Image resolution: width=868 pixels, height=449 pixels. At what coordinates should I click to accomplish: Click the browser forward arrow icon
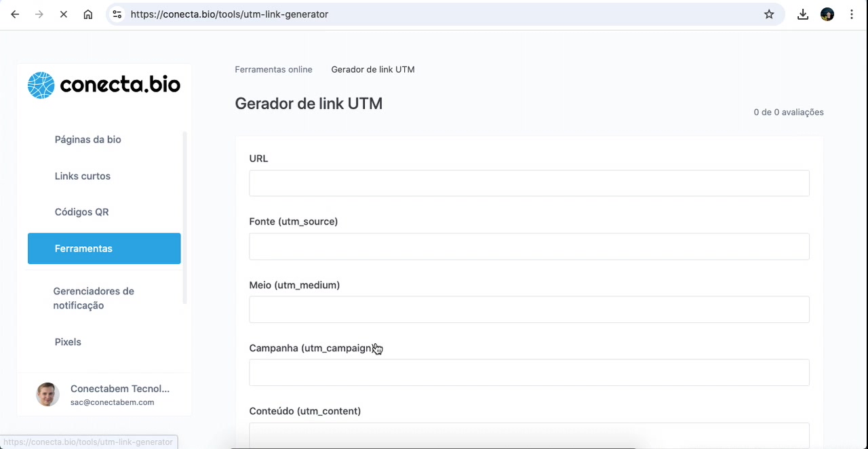coord(39,14)
